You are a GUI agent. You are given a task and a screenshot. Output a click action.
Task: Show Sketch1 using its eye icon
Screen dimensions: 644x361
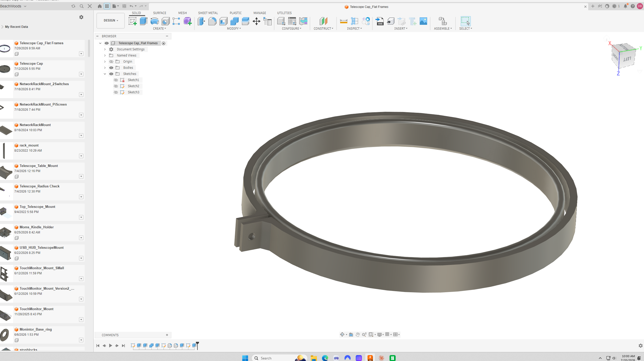(x=116, y=80)
